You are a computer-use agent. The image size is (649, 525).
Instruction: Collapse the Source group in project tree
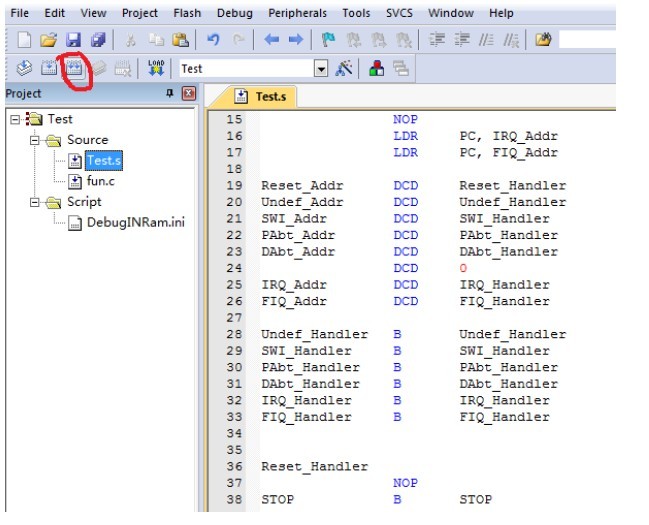point(36,140)
